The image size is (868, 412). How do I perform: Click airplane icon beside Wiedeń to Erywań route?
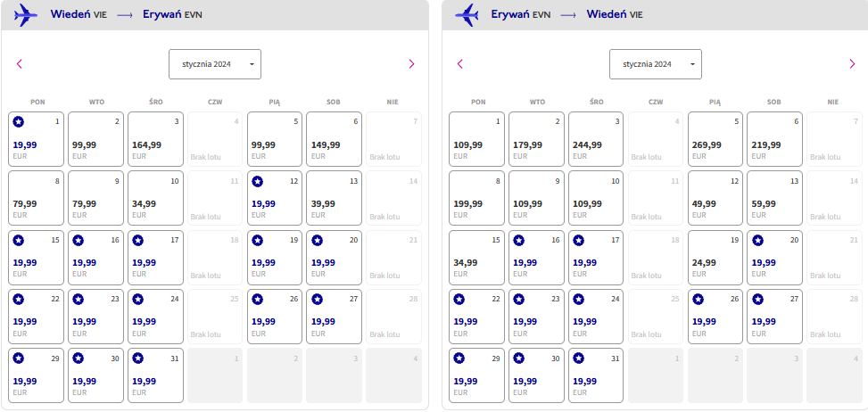click(26, 15)
